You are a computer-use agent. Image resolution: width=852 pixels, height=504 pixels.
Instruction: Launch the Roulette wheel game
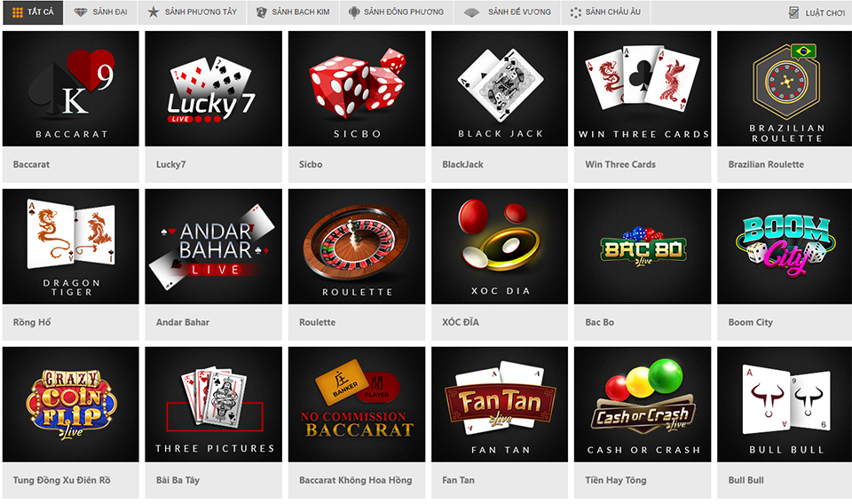[357, 247]
